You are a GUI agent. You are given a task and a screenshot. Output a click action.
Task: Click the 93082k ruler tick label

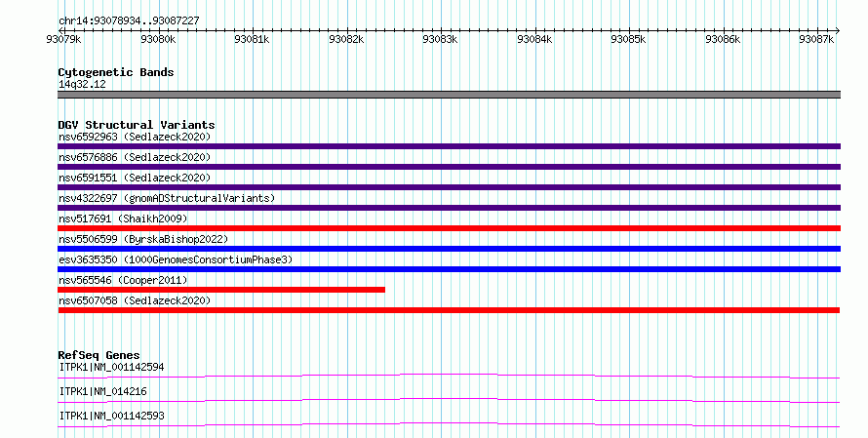[x=346, y=39]
